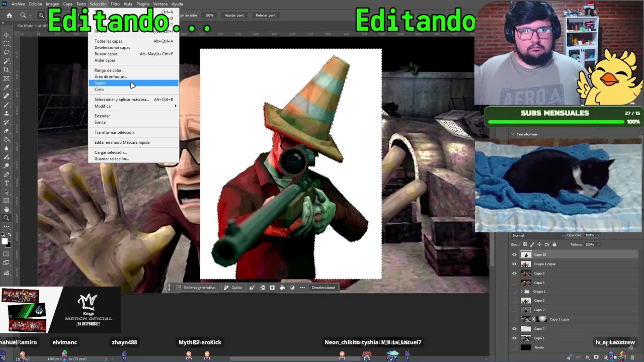Open the Filtro menu

tap(115, 4)
